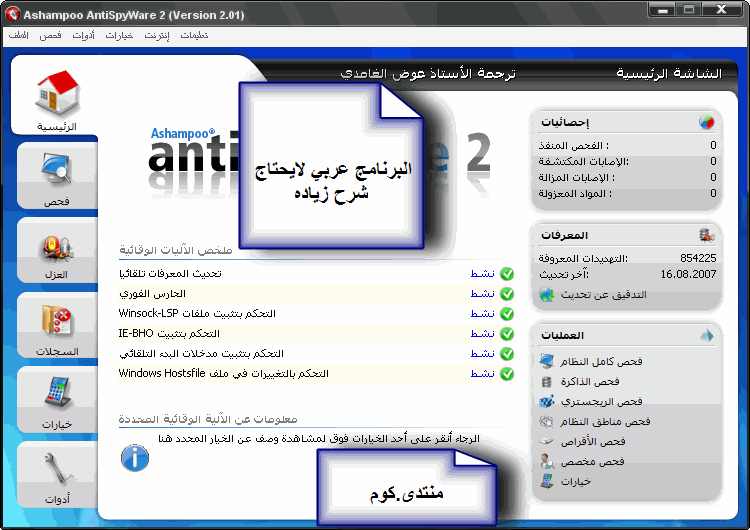Viewport: 750px width, 530px height.
Task: Click the فحص كامل النظام computer icon
Action: (546, 361)
